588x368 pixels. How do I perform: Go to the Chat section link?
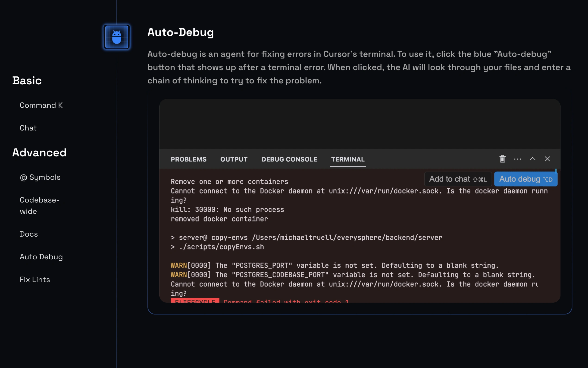(x=28, y=128)
